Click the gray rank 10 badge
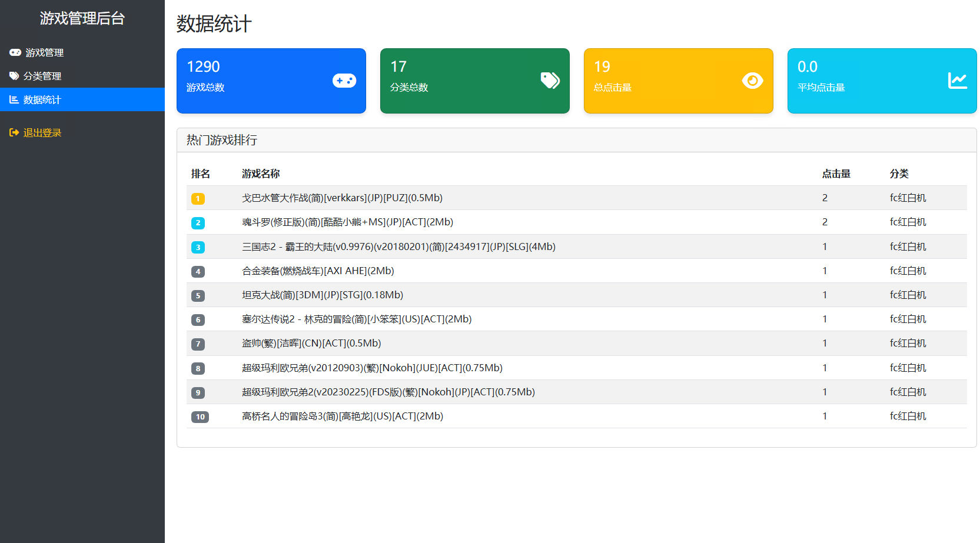The height and width of the screenshot is (543, 980). tap(200, 417)
